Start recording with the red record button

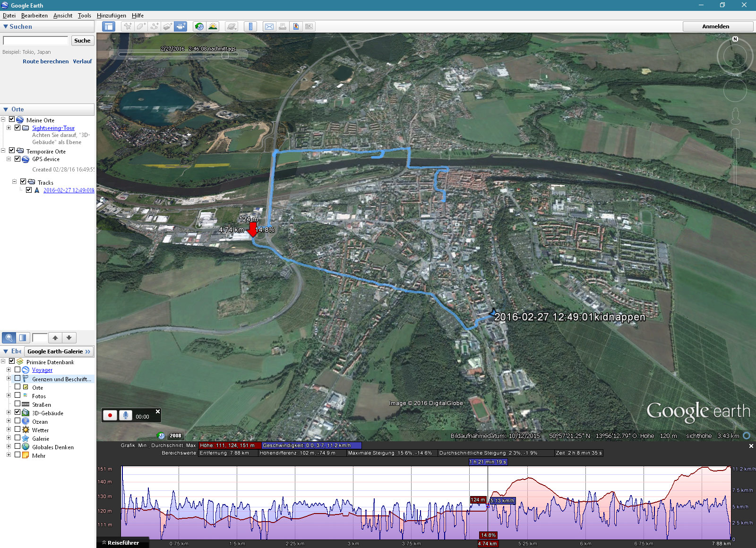(x=110, y=415)
